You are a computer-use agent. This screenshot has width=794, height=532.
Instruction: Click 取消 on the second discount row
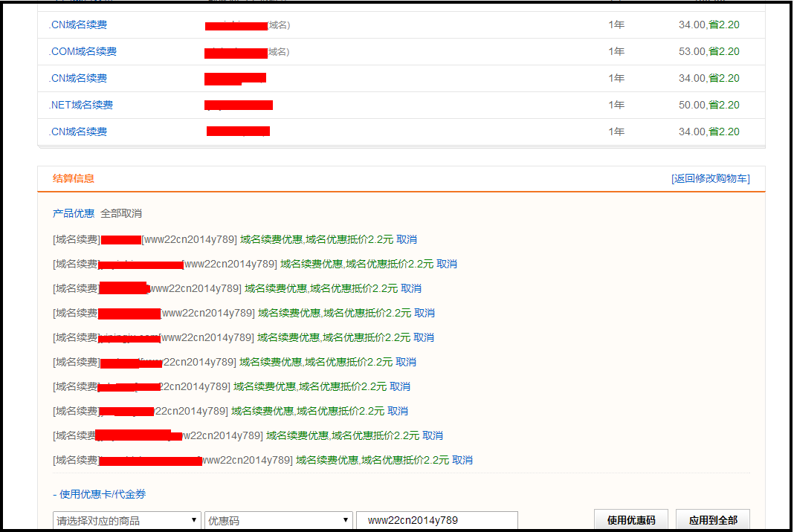(447, 264)
